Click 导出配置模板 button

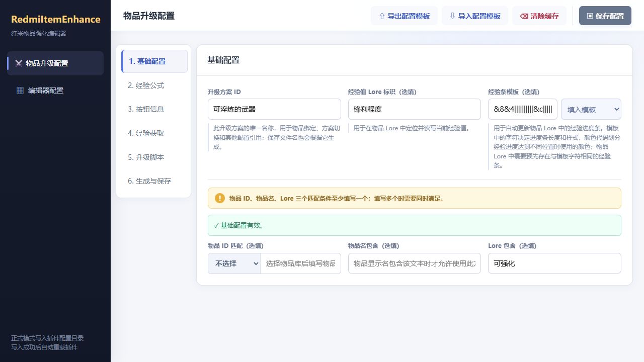click(405, 16)
